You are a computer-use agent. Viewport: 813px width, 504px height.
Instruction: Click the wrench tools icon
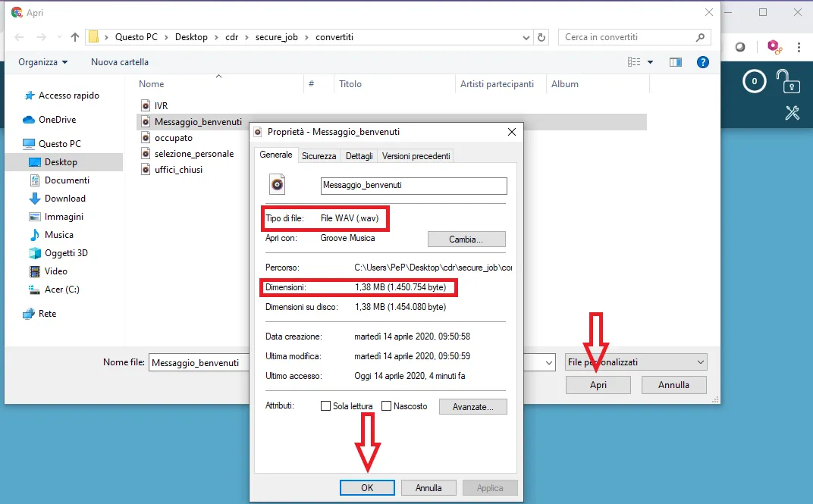click(793, 113)
